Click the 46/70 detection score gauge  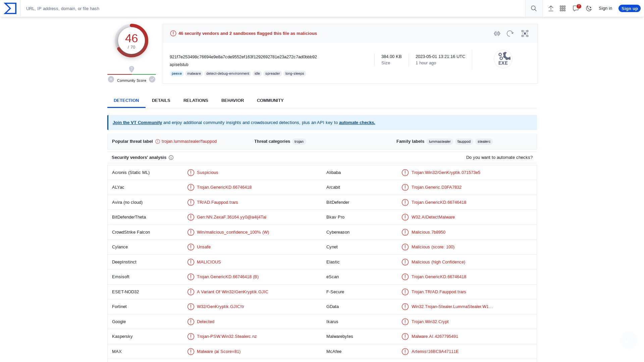click(131, 41)
